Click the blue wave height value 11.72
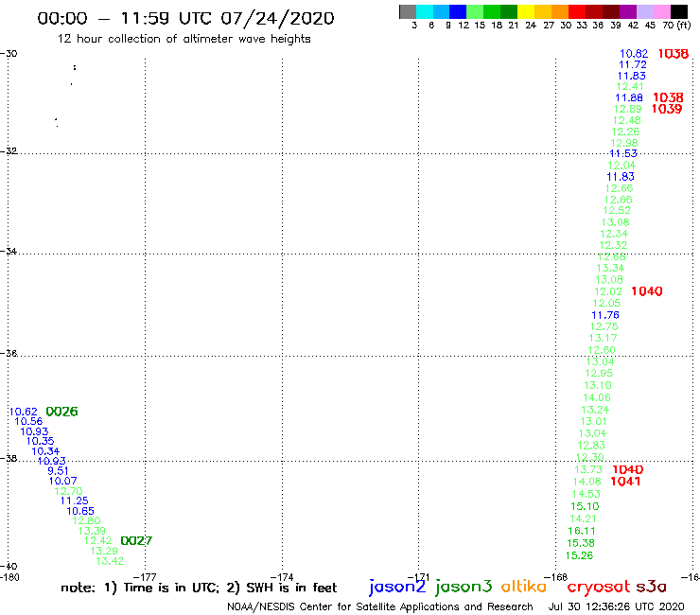The image size is (700, 615). [632, 64]
